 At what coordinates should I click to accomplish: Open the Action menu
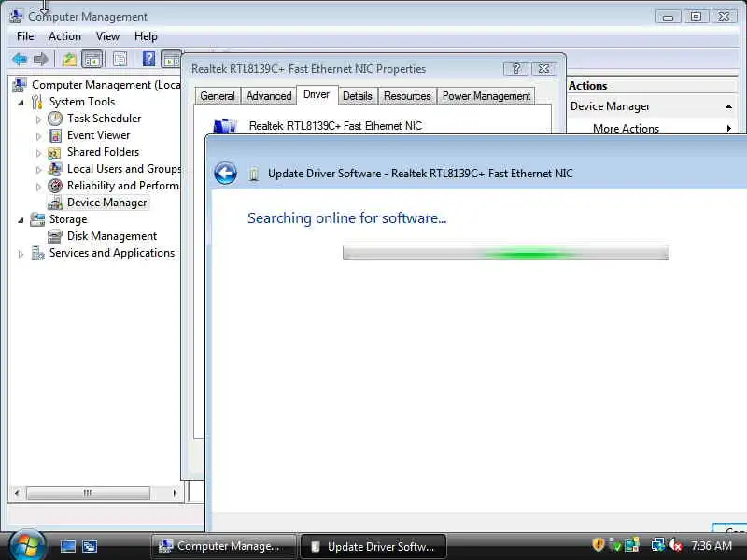pos(64,36)
